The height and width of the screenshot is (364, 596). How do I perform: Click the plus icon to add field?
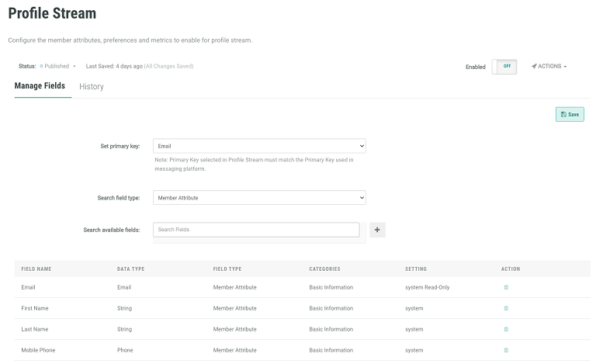point(377,230)
